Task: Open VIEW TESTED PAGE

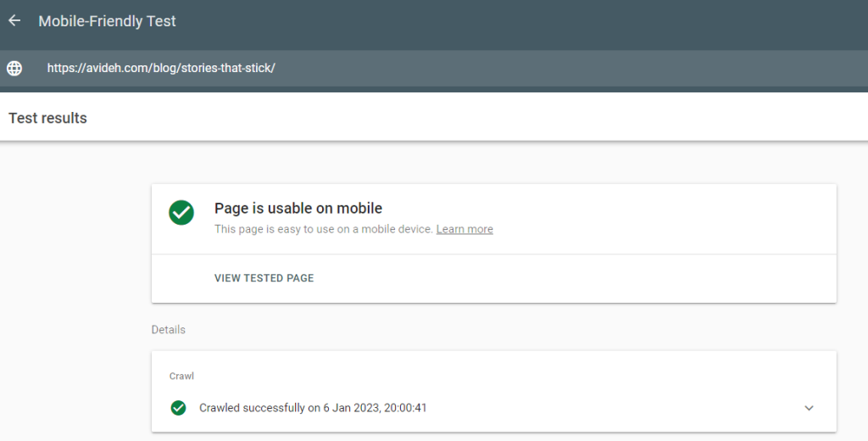Action: click(264, 278)
